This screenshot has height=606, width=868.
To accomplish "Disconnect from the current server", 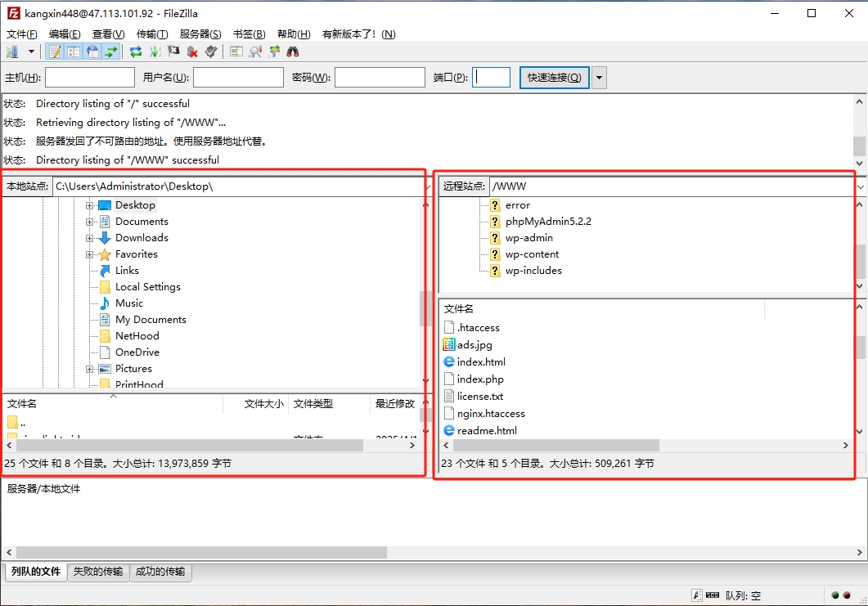I will 192,52.
